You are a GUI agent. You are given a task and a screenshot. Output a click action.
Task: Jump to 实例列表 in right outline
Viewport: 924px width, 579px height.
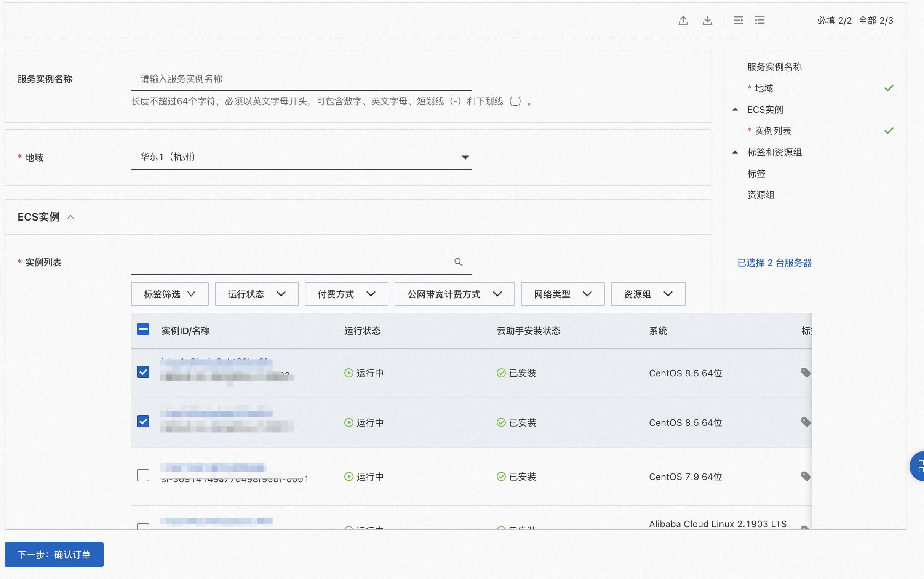[773, 131]
